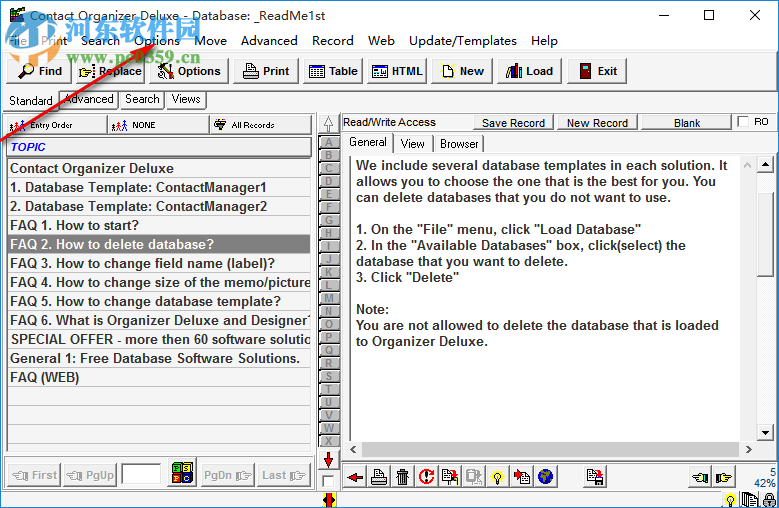The width and height of the screenshot is (779, 508).
Task: Click the HTML toolbar button
Action: tap(397, 71)
